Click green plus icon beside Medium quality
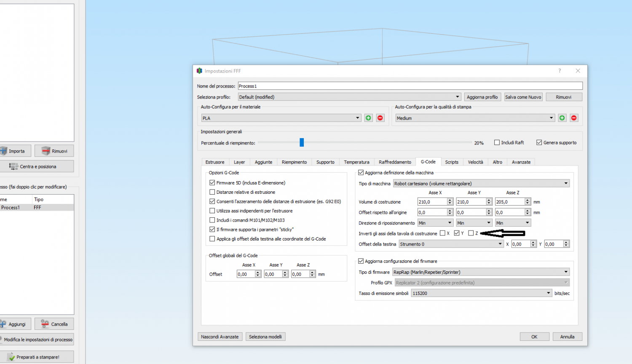Image resolution: width=632 pixels, height=364 pixels. [x=562, y=118]
